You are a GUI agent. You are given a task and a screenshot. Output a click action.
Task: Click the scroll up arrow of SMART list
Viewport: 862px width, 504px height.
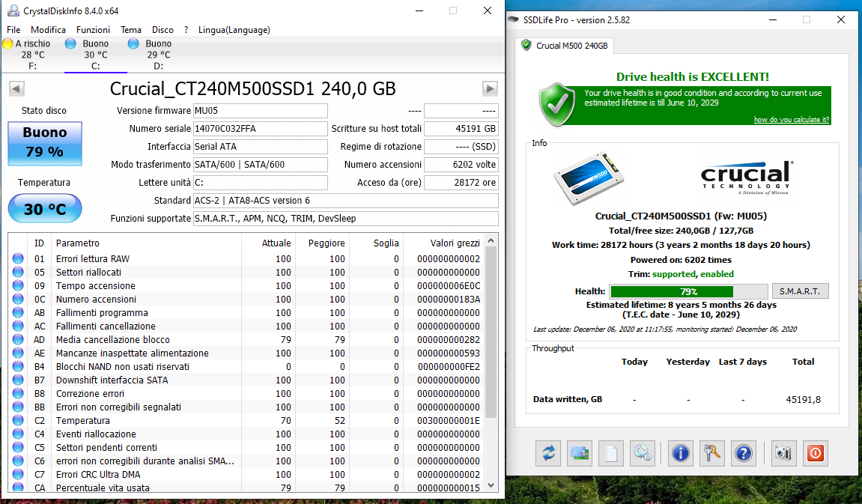point(491,240)
